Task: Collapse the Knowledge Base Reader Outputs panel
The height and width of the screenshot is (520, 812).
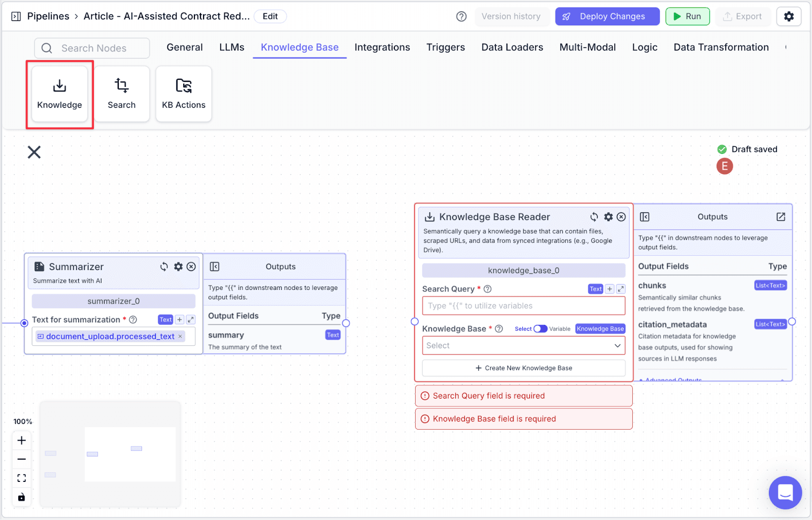Action: (x=645, y=217)
